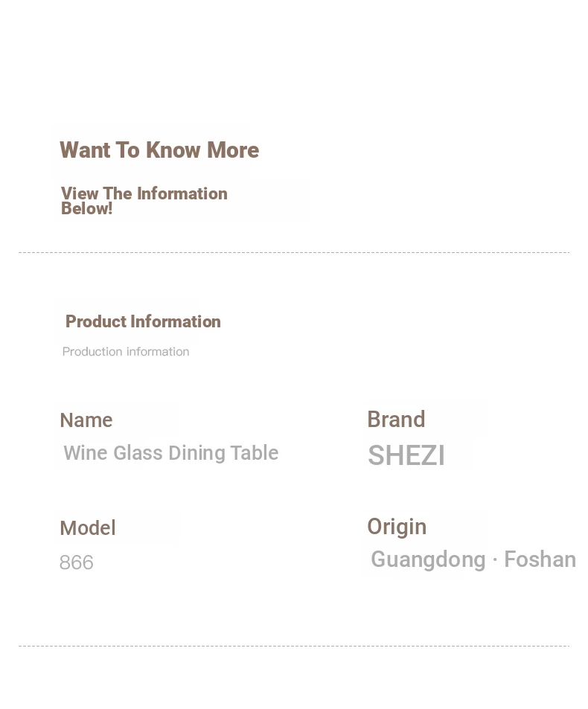Click the dot separator between Guangdong and Foshan
The width and height of the screenshot is (588, 709).
[x=495, y=559]
